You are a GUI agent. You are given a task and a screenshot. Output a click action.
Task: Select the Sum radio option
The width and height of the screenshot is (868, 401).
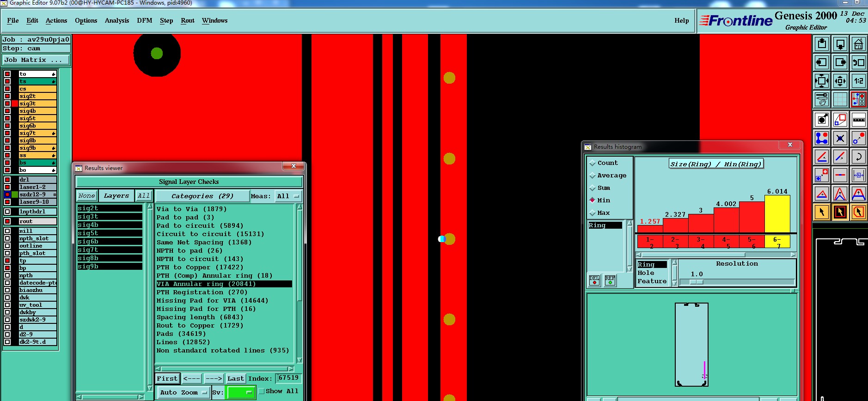[x=593, y=188]
